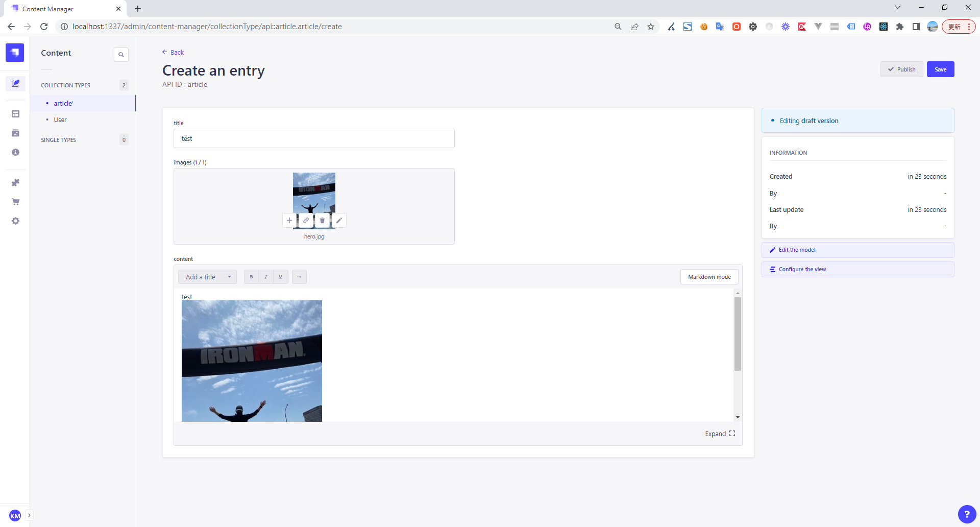The width and height of the screenshot is (980, 527).
Task: Click the Plugins puzzle piece icon
Action: [15, 183]
